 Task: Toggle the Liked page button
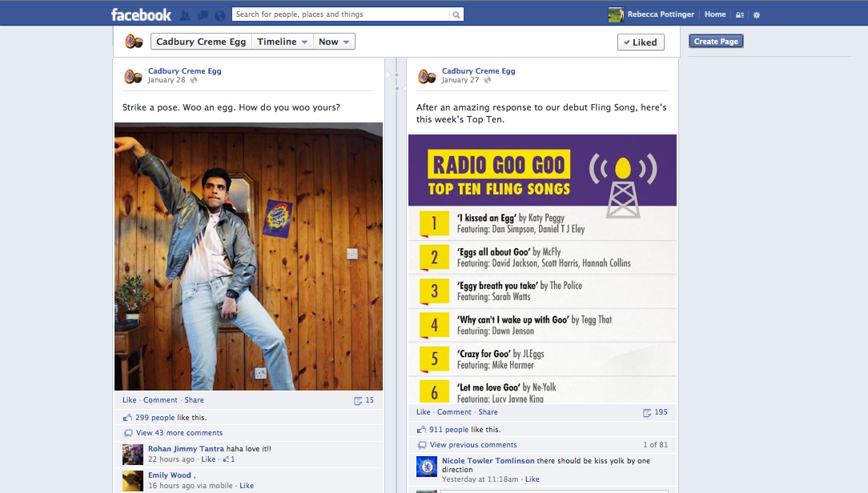641,42
